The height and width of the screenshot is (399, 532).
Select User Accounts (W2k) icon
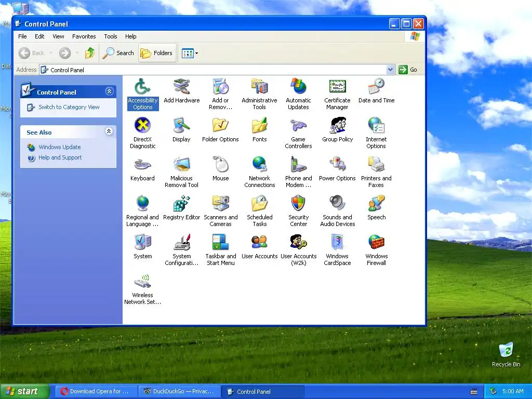tap(299, 250)
